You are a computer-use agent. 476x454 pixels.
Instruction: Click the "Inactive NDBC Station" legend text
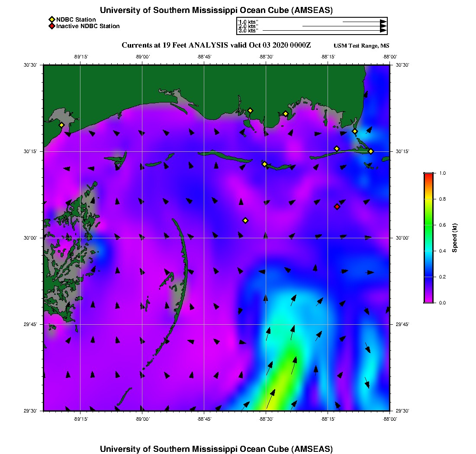pyautogui.click(x=88, y=26)
